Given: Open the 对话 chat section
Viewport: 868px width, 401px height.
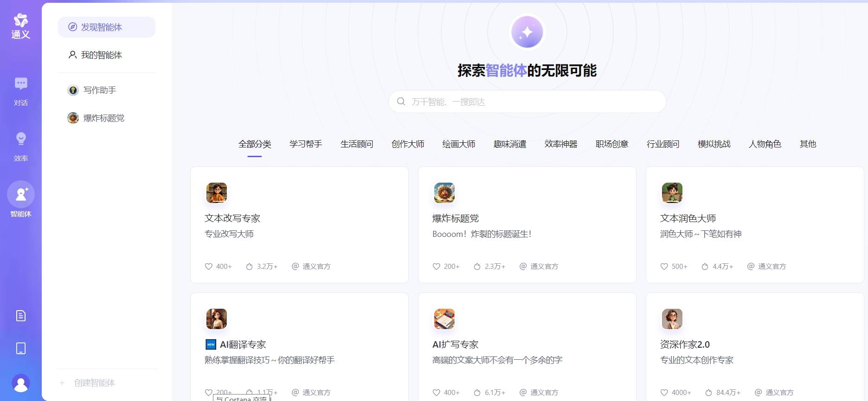Looking at the screenshot, I should coord(21,91).
